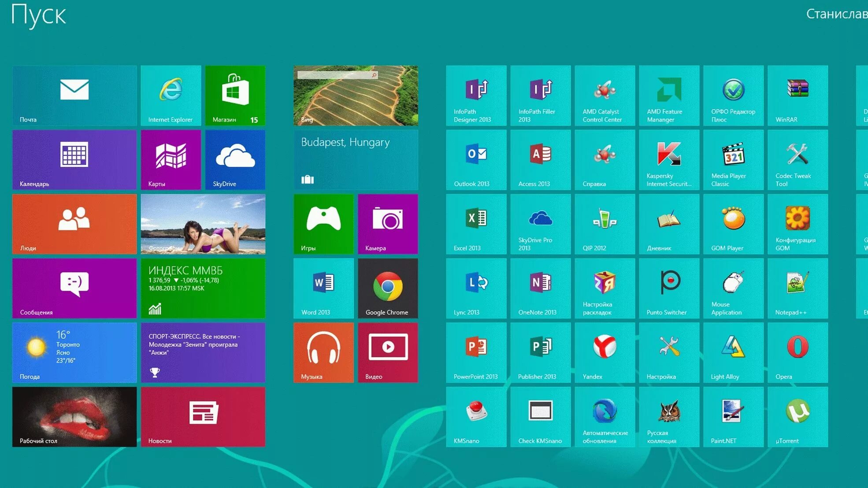Viewport: 868px width, 488px height.
Task: Launch WinRAR
Action: [x=798, y=96]
